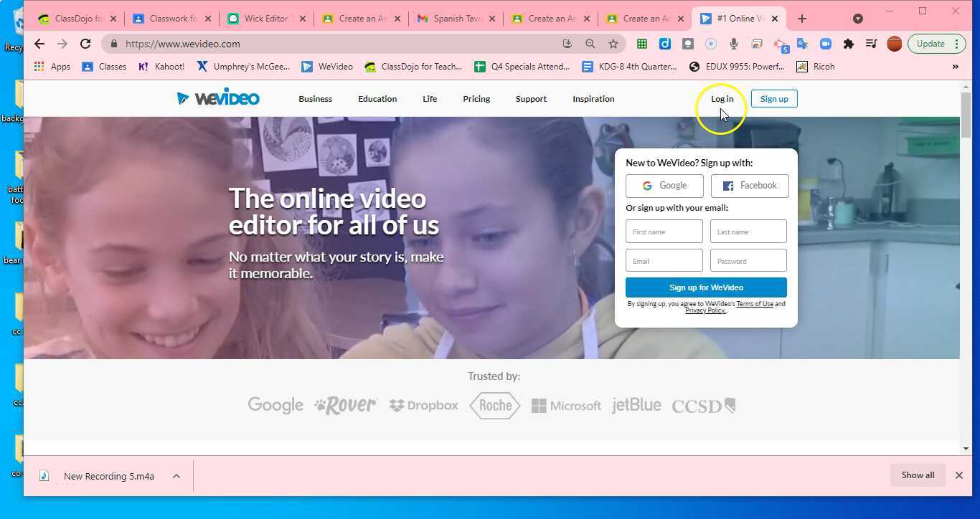
Task: Click the Email input field
Action: pos(664,261)
